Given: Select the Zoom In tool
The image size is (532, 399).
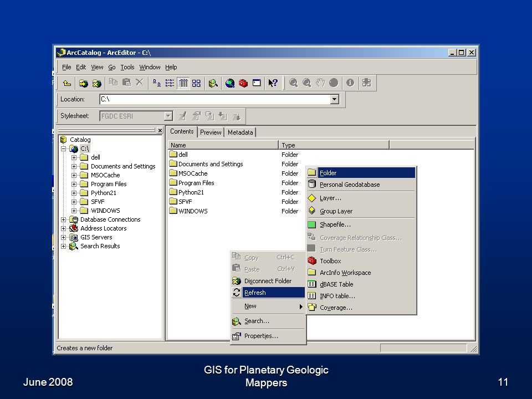Looking at the screenshot, I should (293, 83).
